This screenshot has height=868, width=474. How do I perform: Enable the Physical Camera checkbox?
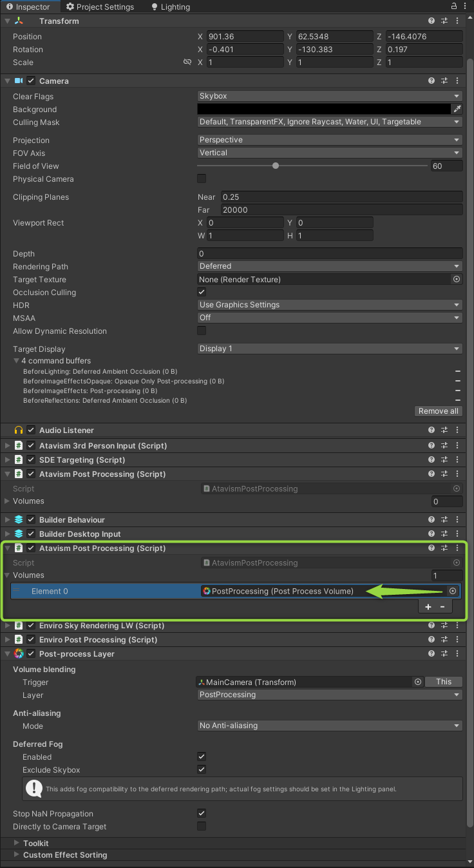202,178
